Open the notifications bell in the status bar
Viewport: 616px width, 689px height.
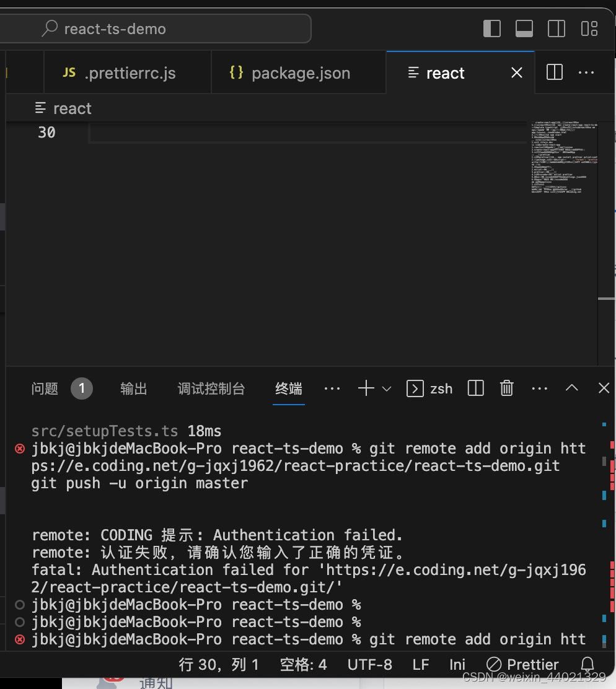tap(586, 664)
